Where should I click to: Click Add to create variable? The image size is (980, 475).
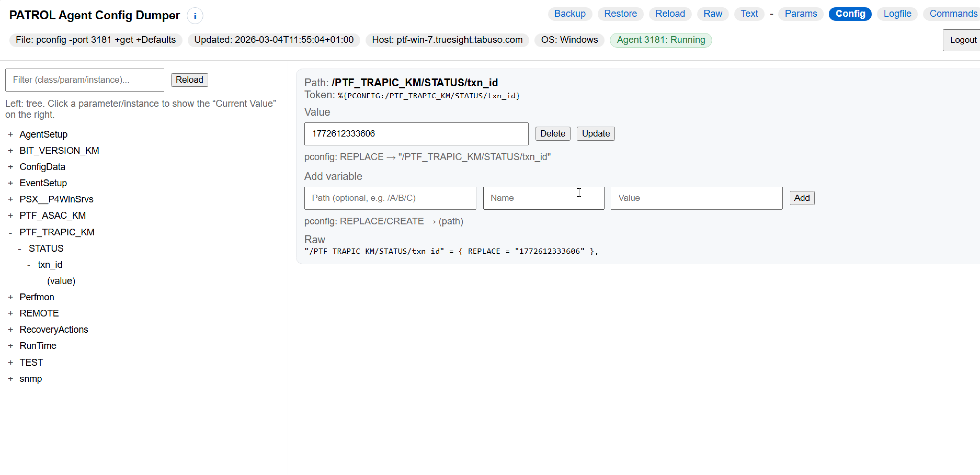click(802, 198)
